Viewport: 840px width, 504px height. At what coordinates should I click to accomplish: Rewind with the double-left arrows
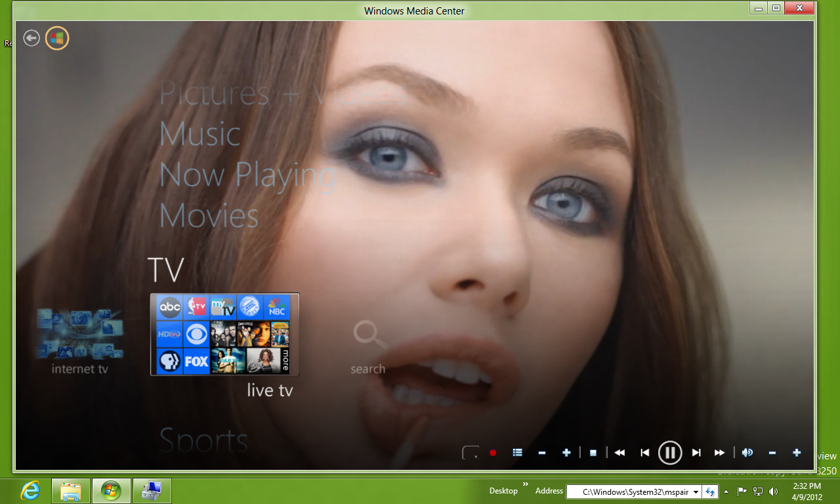coord(619,453)
